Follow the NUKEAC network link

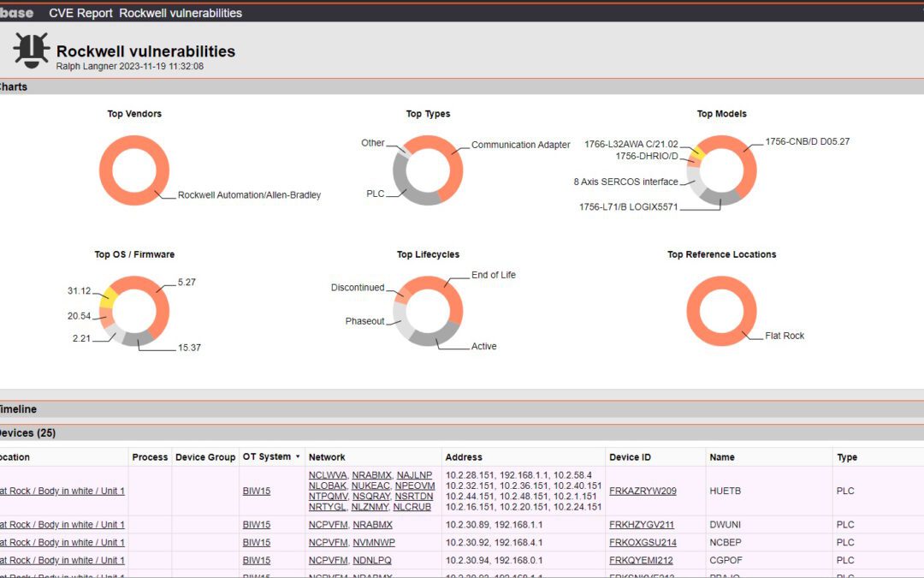coord(370,486)
